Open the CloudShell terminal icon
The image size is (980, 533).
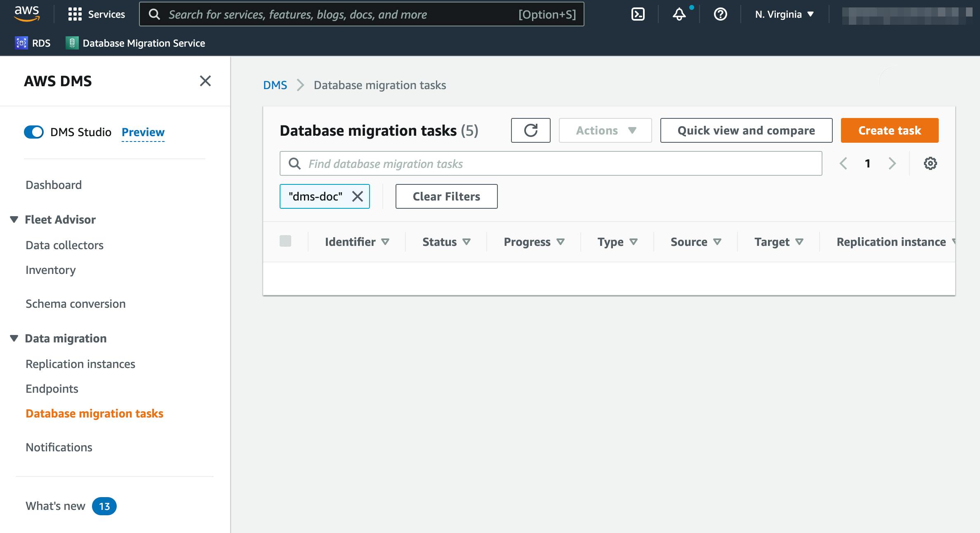[638, 14]
